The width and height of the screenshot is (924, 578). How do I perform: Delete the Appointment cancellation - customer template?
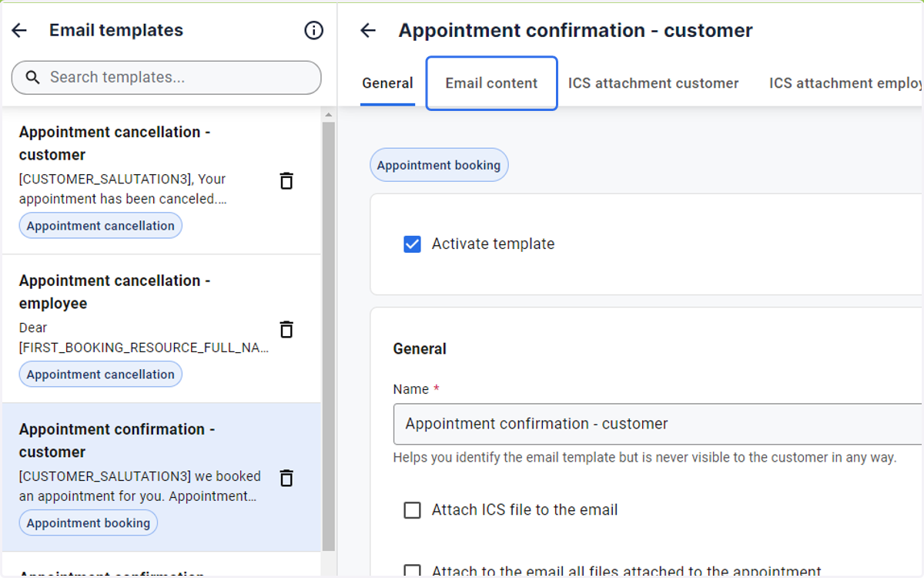click(286, 180)
